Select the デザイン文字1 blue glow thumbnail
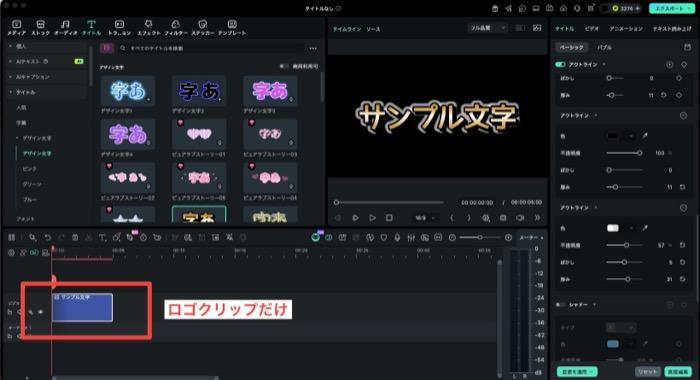 128,91
